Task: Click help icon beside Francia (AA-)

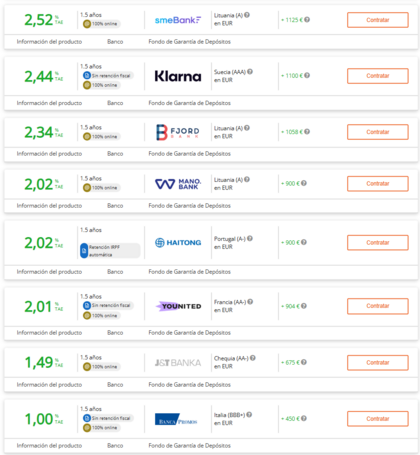Action: click(x=250, y=302)
